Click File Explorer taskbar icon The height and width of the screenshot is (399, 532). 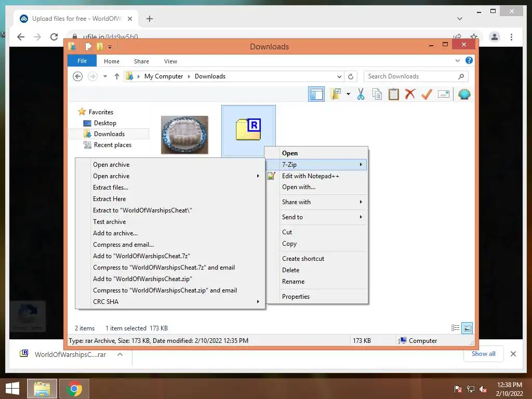click(x=42, y=389)
